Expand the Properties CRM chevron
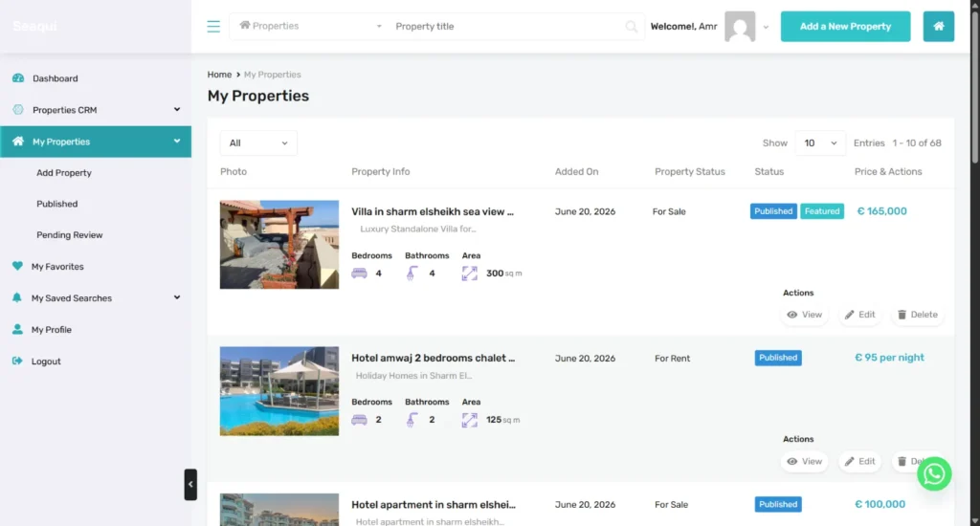980x526 pixels. pos(177,109)
